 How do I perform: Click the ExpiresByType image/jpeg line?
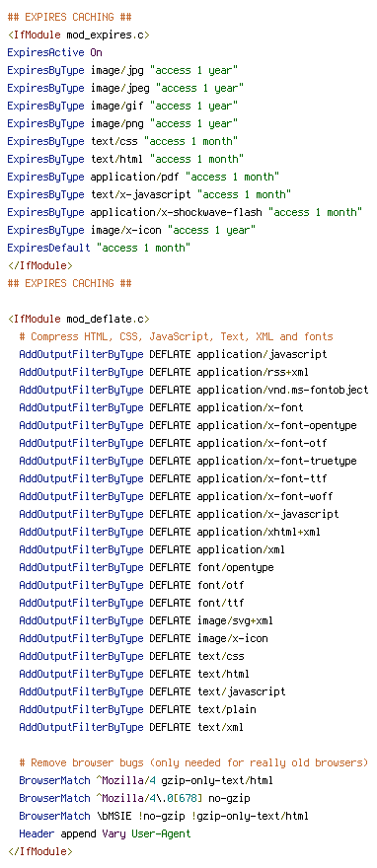tap(125, 88)
